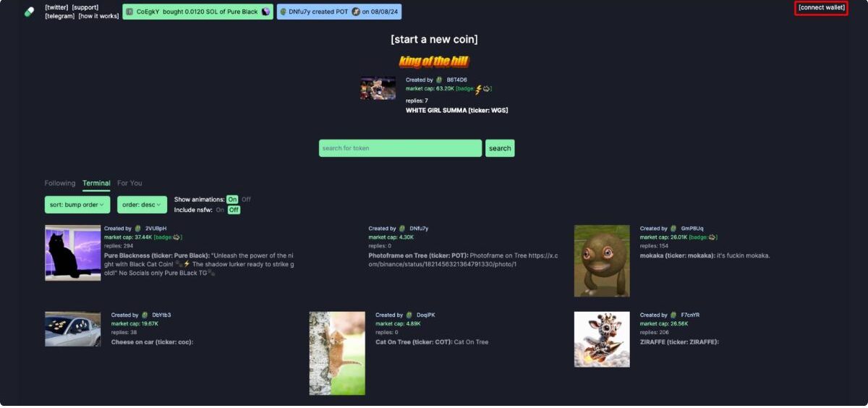The image size is (868, 408).
Task: Select the Terminal tab
Action: (x=96, y=183)
